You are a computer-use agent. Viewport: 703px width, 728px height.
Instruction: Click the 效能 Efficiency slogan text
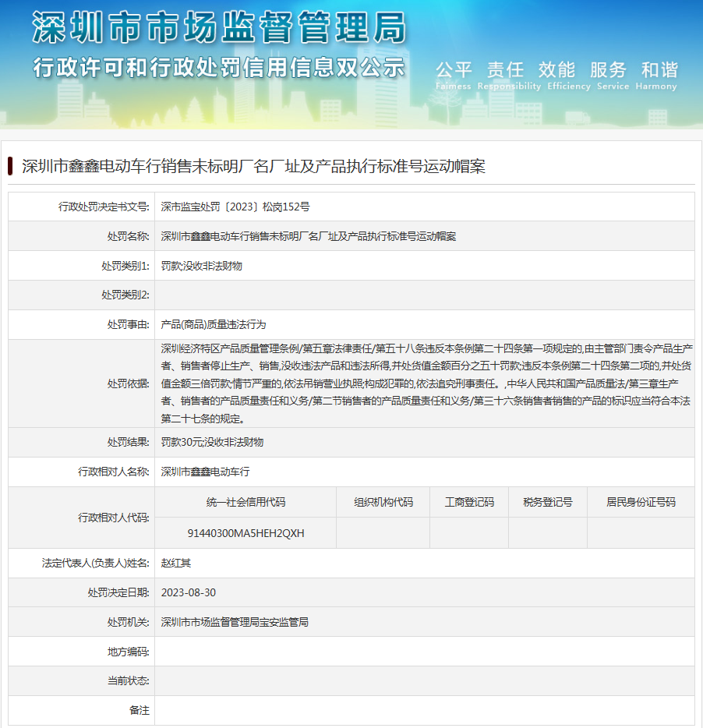pos(568,76)
